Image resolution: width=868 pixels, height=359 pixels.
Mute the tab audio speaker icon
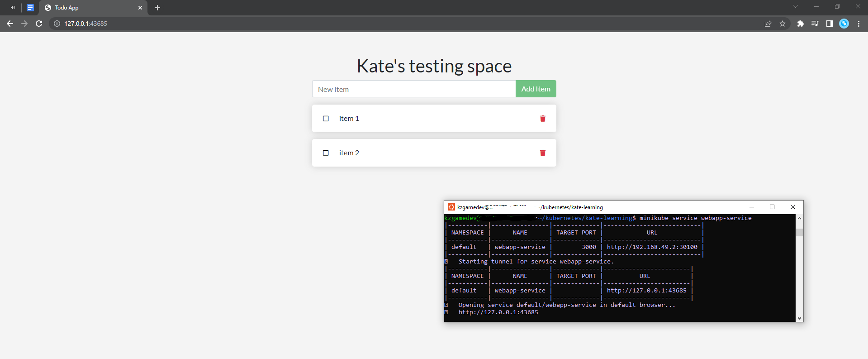pos(13,8)
